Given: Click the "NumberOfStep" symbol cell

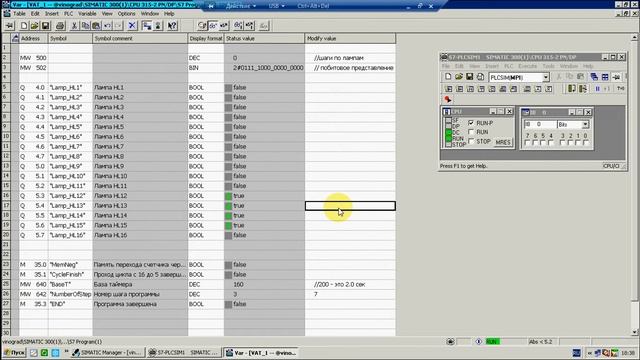Looking at the screenshot, I should [70, 294].
